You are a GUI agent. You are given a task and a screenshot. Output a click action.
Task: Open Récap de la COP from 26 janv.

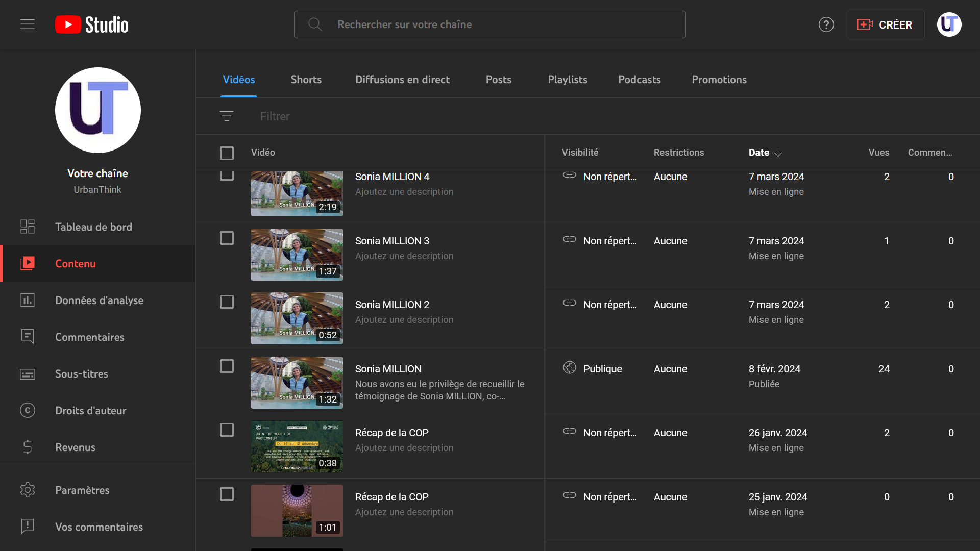pyautogui.click(x=391, y=433)
